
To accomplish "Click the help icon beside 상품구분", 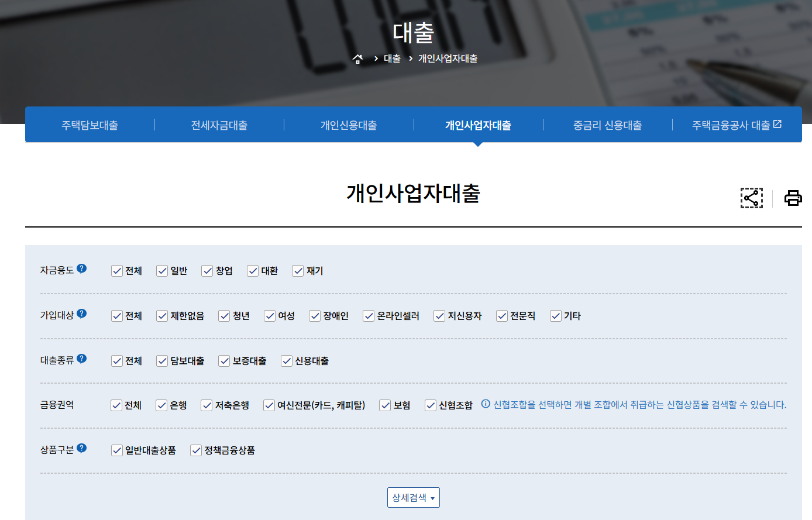I will click(82, 447).
